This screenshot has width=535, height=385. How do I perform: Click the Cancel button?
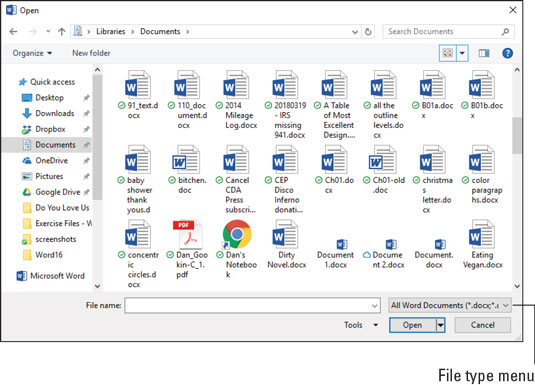[482, 325]
